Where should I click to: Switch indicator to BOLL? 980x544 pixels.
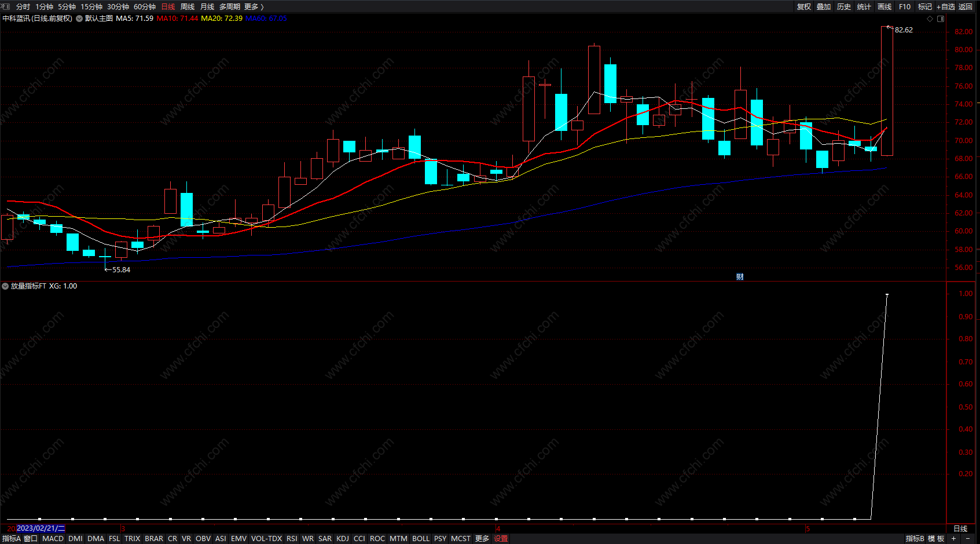pos(421,539)
